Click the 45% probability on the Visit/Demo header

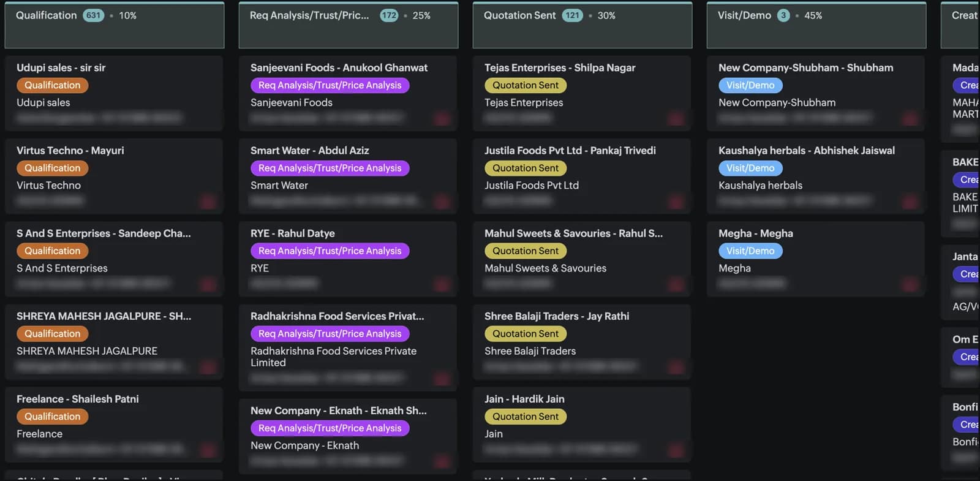point(813,15)
